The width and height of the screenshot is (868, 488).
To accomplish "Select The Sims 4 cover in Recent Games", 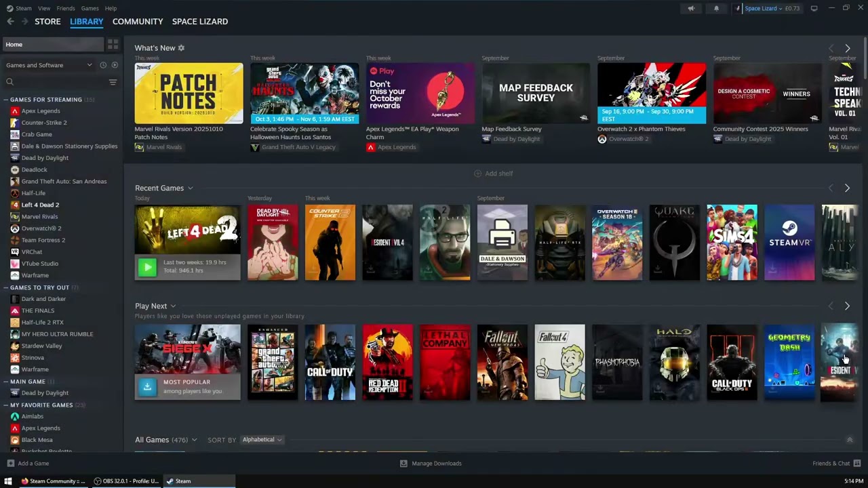I will tap(732, 243).
